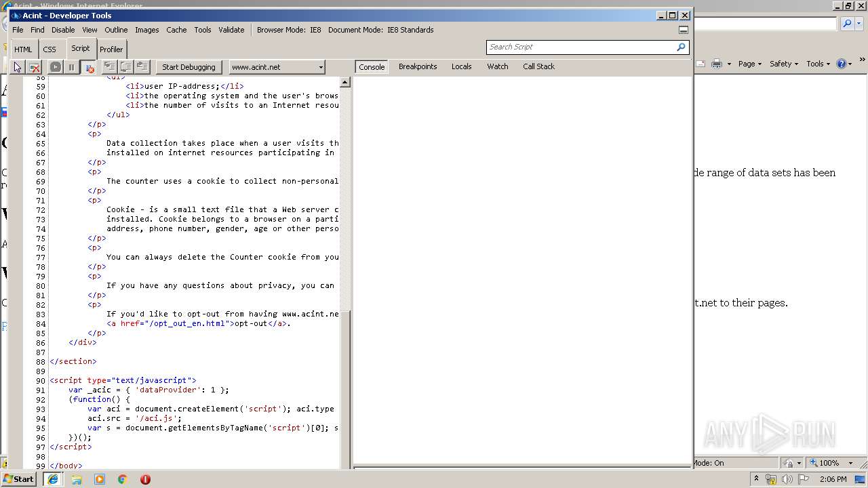The width and height of the screenshot is (868, 488).
Task: Open the Tools menu in IE command bar
Action: coord(818,64)
